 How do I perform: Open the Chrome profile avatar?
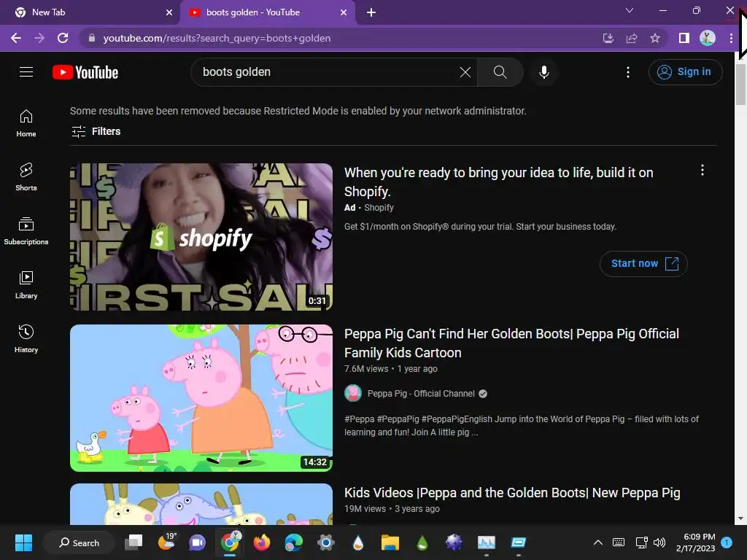click(x=708, y=38)
